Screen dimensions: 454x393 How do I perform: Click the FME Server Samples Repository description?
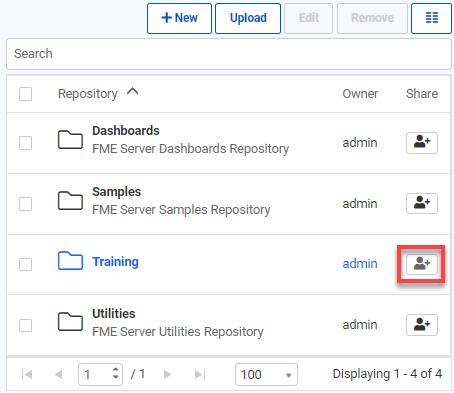coord(181,210)
